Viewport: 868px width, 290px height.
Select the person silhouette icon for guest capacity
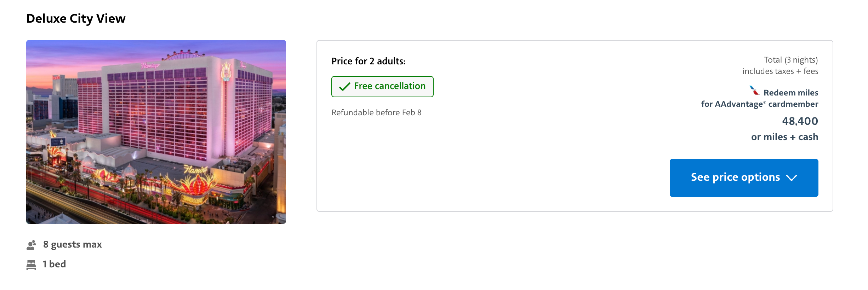click(x=30, y=244)
